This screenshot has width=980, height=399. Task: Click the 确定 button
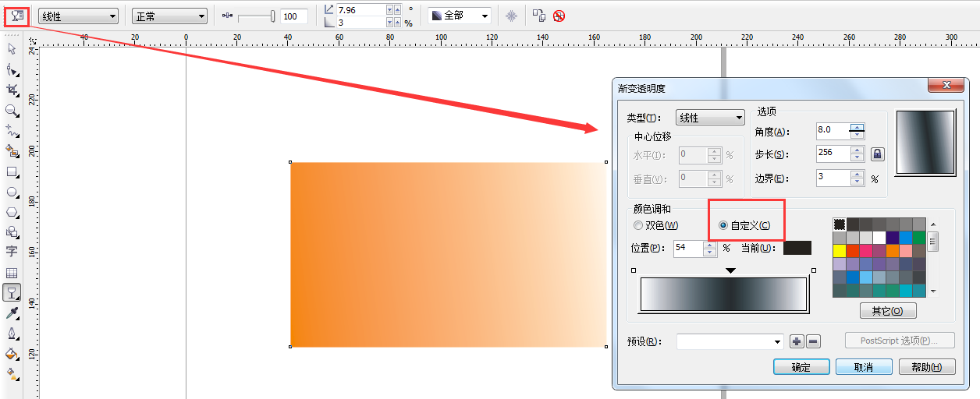click(801, 367)
